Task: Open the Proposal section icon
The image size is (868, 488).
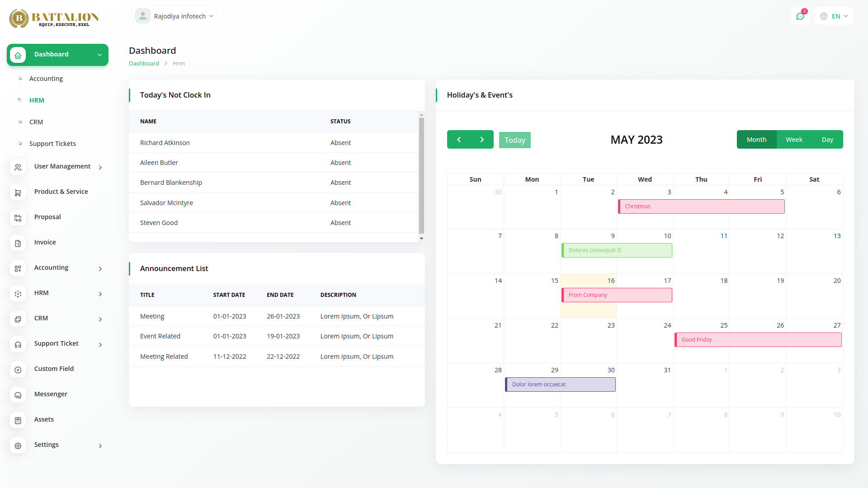Action: (18, 218)
